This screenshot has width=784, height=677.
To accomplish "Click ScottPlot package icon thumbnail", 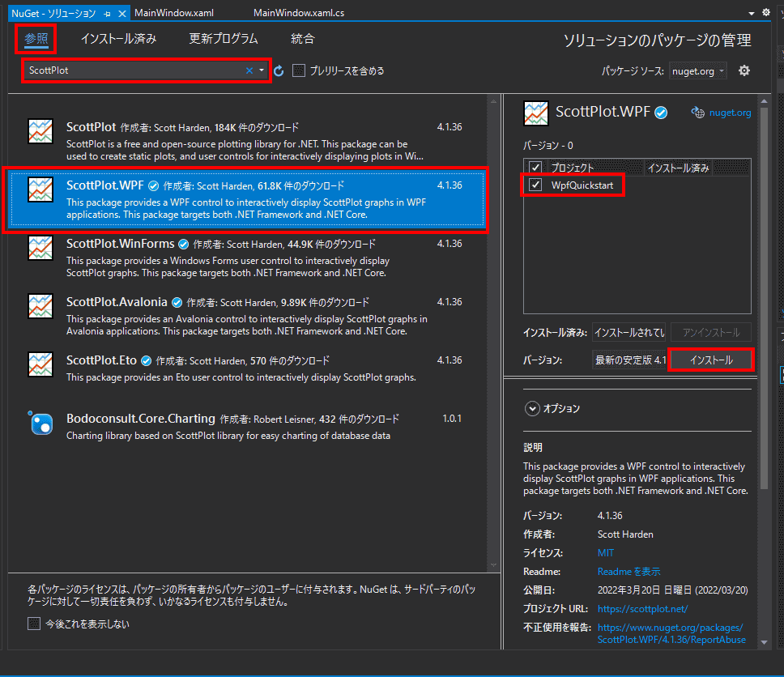I will pyautogui.click(x=40, y=131).
